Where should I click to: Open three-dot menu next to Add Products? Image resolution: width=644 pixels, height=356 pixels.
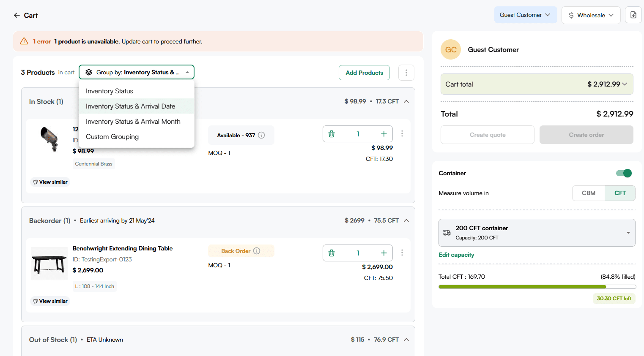(x=406, y=73)
